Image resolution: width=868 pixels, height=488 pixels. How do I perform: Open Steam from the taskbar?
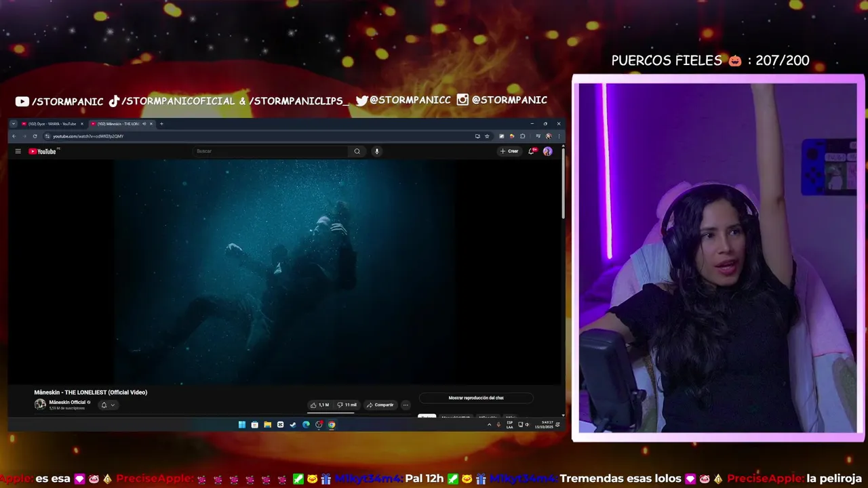point(293,425)
